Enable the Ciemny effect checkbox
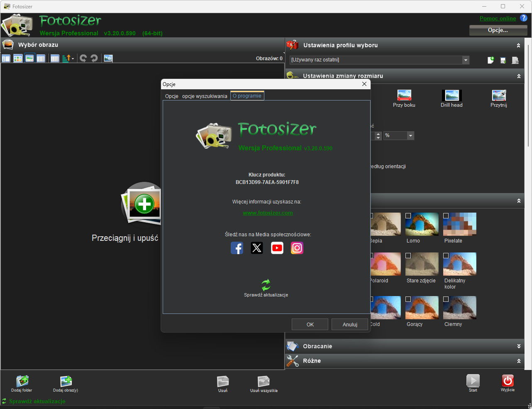Image resolution: width=532 pixels, height=409 pixels. pos(446,299)
